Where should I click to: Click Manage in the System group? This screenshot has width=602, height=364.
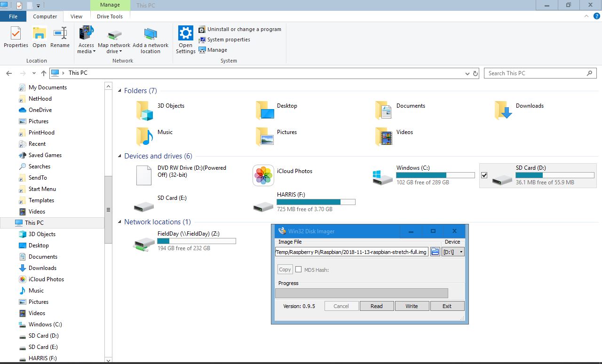(x=213, y=50)
